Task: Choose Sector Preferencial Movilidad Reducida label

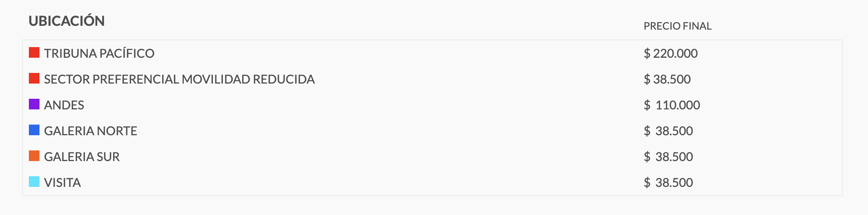Action: click(x=179, y=79)
